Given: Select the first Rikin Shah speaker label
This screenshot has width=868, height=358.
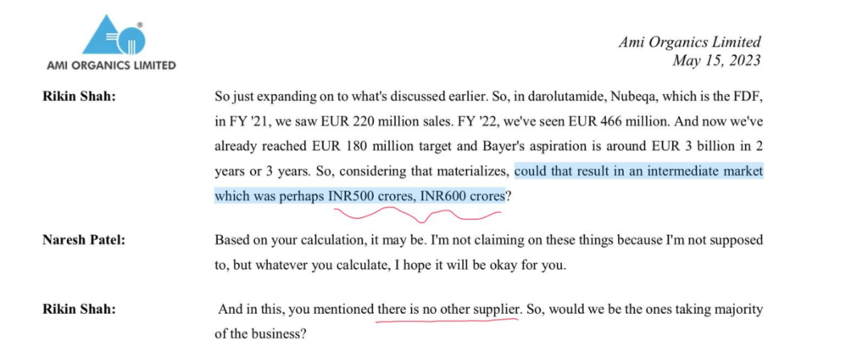Looking at the screenshot, I should pyautogui.click(x=79, y=97).
